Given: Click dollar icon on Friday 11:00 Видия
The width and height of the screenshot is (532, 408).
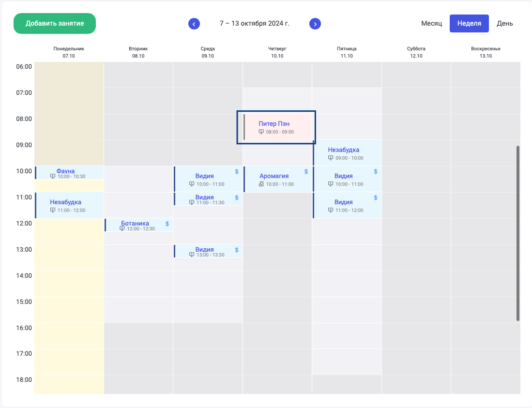Looking at the screenshot, I should click(376, 197).
